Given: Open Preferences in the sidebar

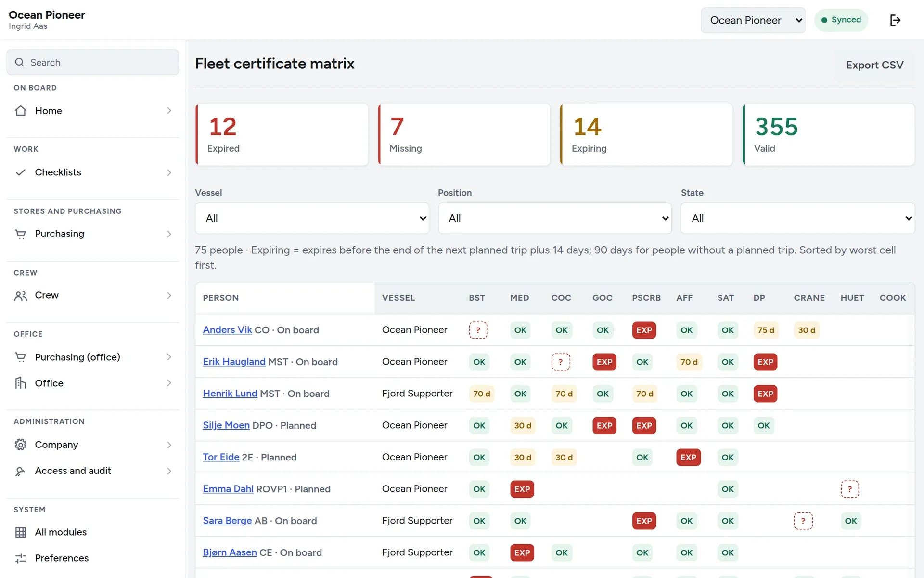Looking at the screenshot, I should [93, 558].
